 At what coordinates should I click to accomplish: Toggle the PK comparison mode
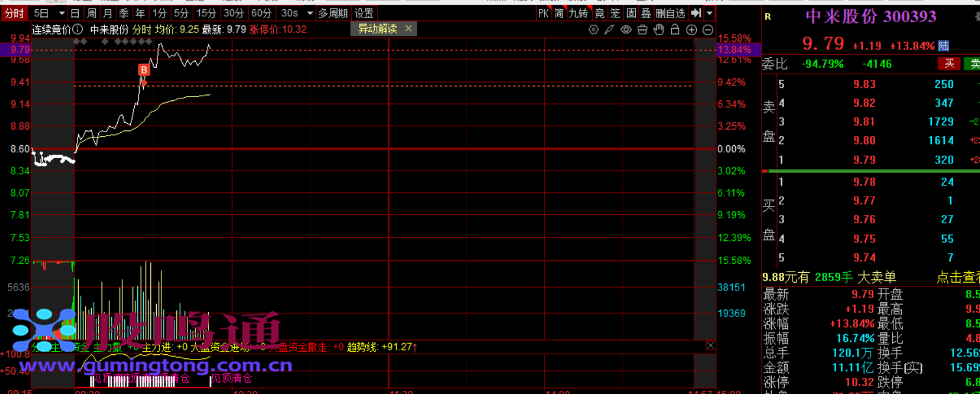[x=543, y=13]
